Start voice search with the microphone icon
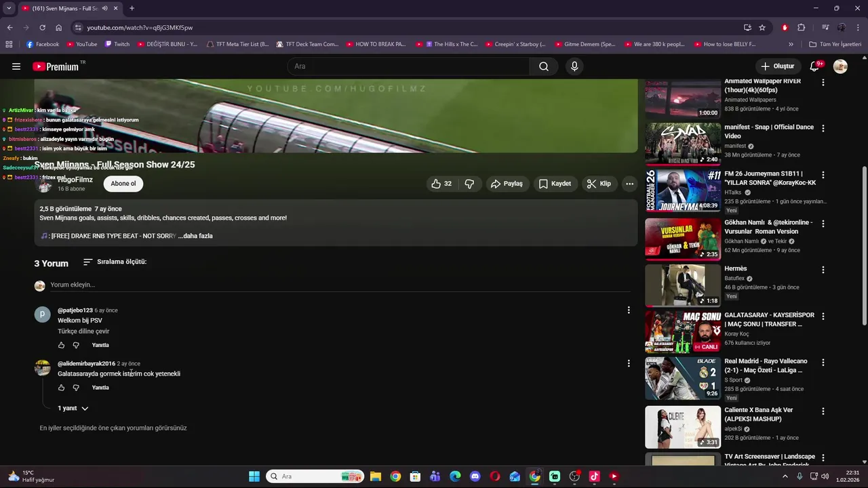This screenshot has height=488, width=868. pyautogui.click(x=574, y=66)
